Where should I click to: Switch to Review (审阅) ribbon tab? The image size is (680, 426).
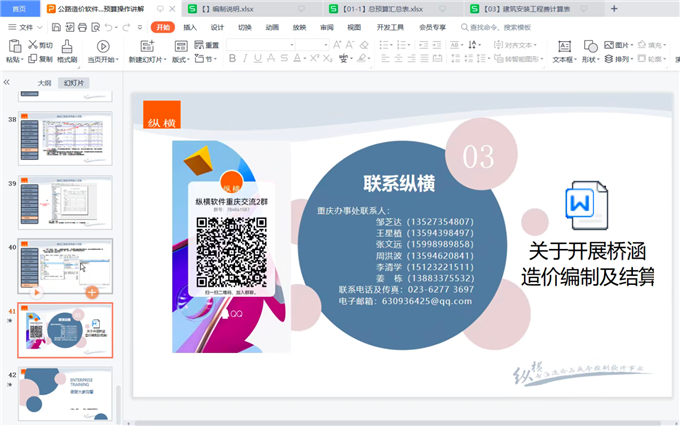pos(327,27)
